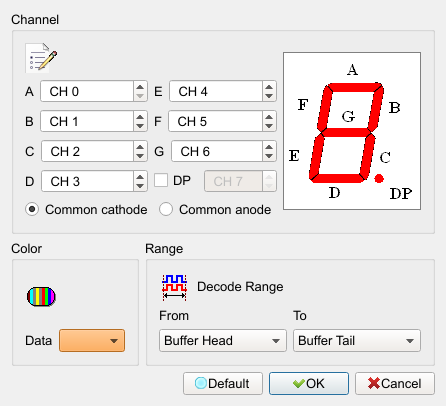Screen dimensions: 446x406
Task: Click the Cancel button
Action: pos(395,383)
